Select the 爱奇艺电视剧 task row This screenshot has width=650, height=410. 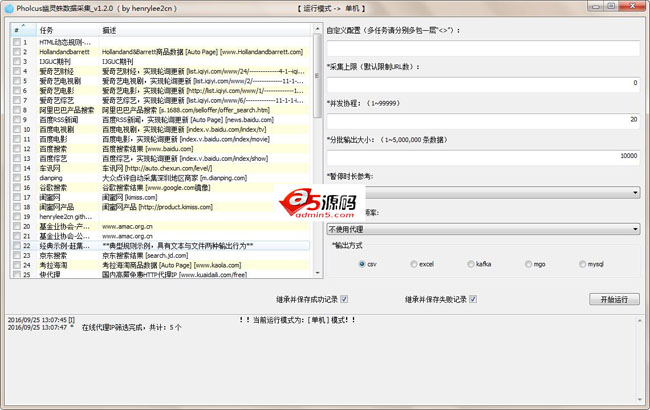[160, 81]
